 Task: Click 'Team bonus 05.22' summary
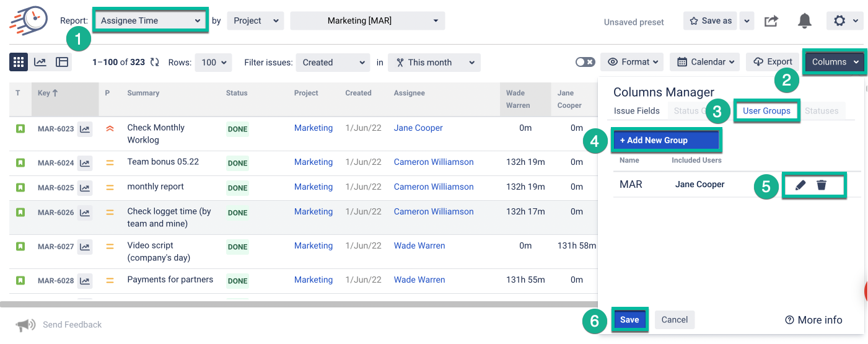point(163,162)
